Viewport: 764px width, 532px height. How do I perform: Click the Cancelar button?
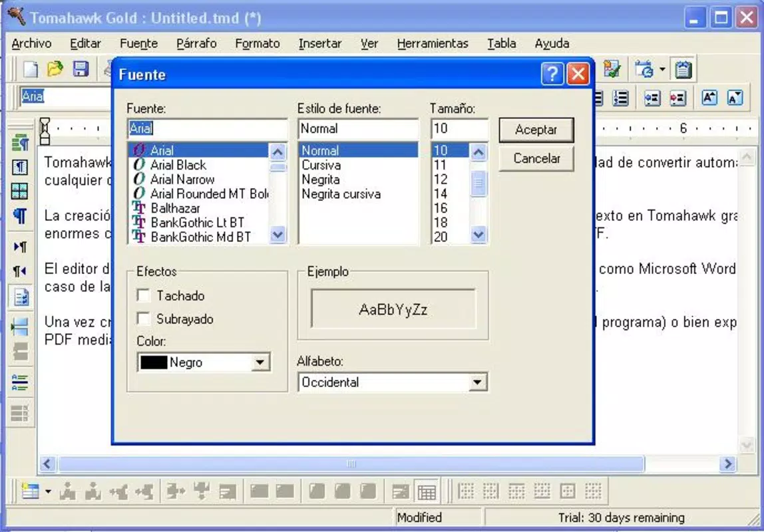[536, 159]
